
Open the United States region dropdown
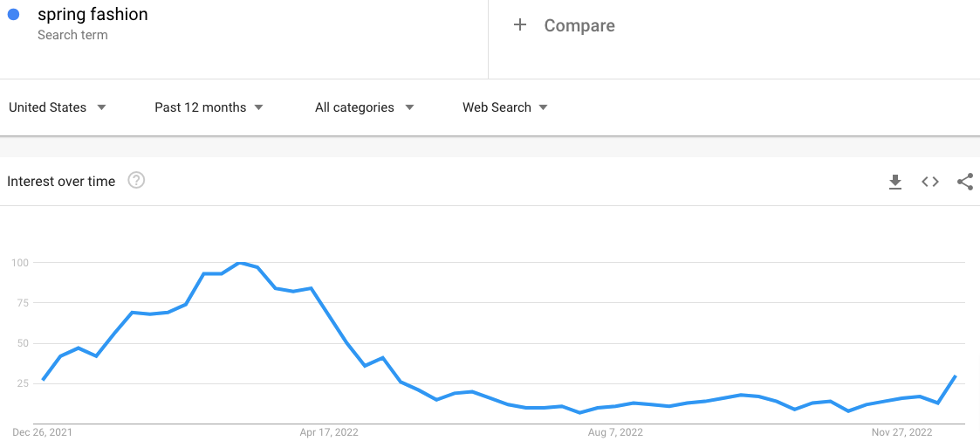[x=58, y=107]
